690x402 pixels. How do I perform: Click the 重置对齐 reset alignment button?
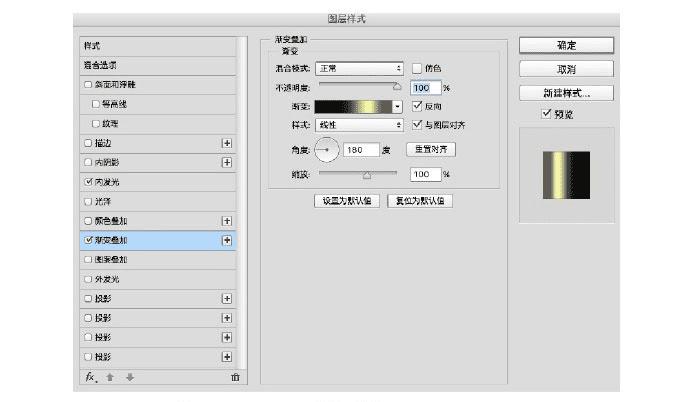click(x=431, y=149)
